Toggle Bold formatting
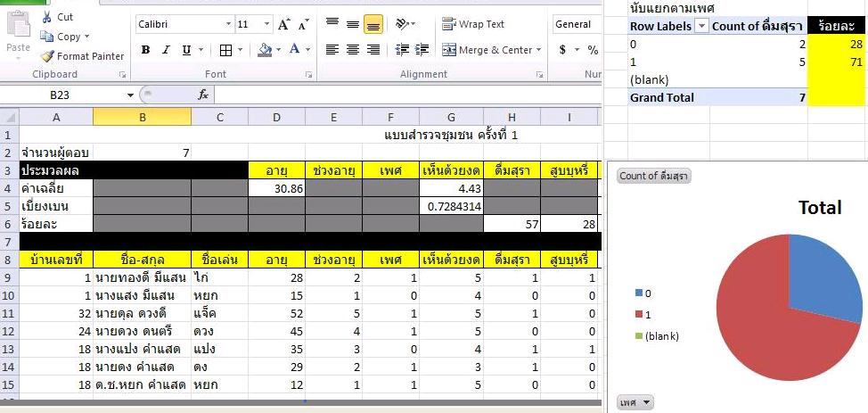The image size is (868, 413). (145, 51)
